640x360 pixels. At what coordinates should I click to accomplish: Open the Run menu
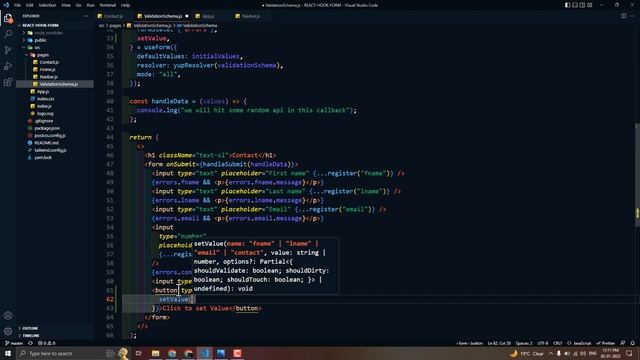point(91,5)
